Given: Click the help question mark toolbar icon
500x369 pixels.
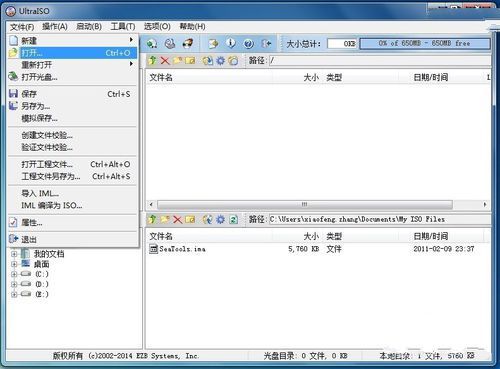Looking at the screenshot, I should point(248,43).
